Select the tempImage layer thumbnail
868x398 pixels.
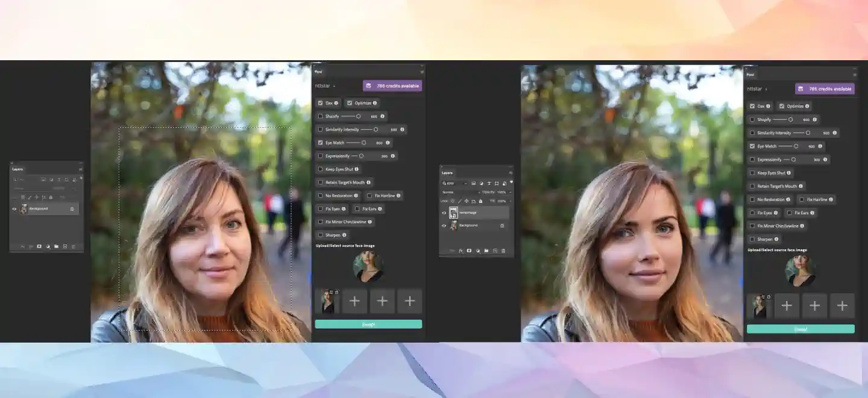(x=453, y=213)
